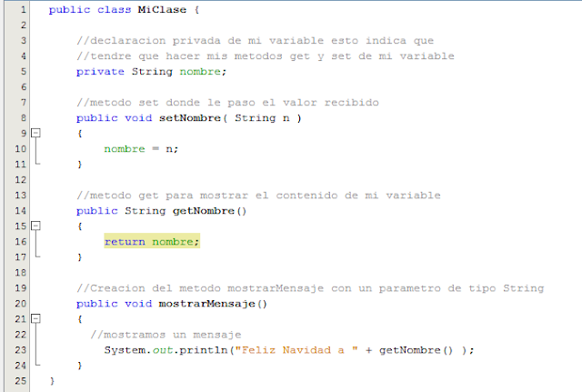Click 'nombre' in the private String declaration
This screenshot has width=582, height=392.
tap(200, 71)
